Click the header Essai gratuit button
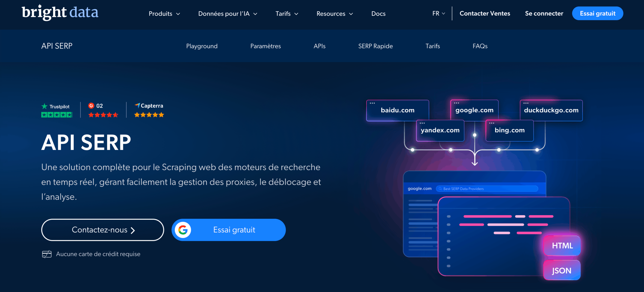 pos(597,13)
